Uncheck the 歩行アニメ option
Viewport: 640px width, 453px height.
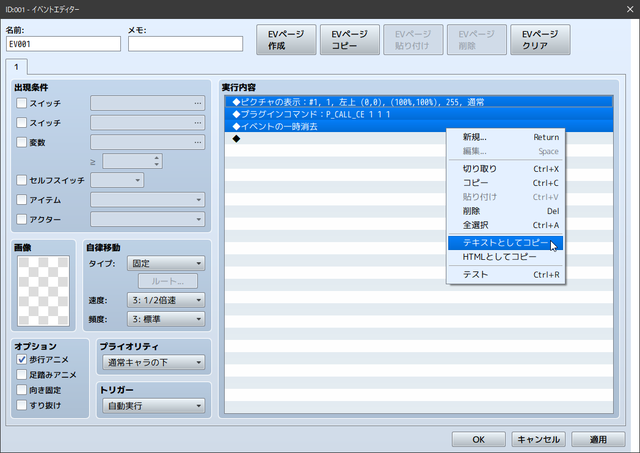(22, 360)
